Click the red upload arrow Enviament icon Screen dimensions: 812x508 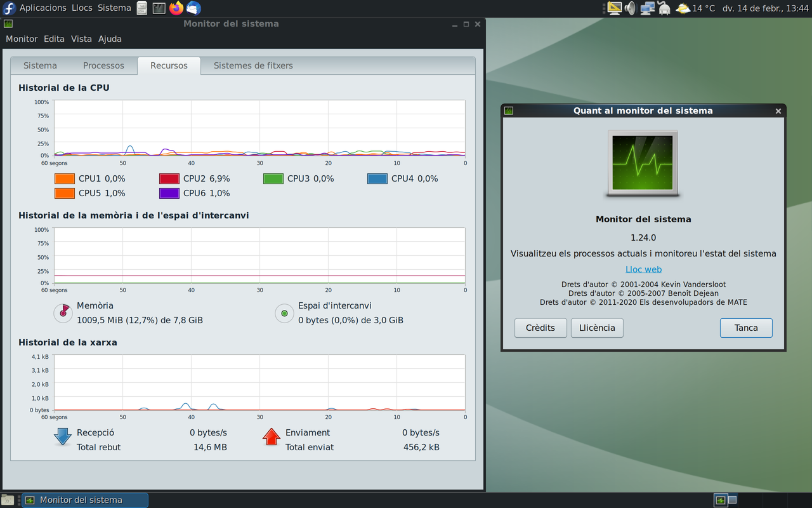coord(272,437)
